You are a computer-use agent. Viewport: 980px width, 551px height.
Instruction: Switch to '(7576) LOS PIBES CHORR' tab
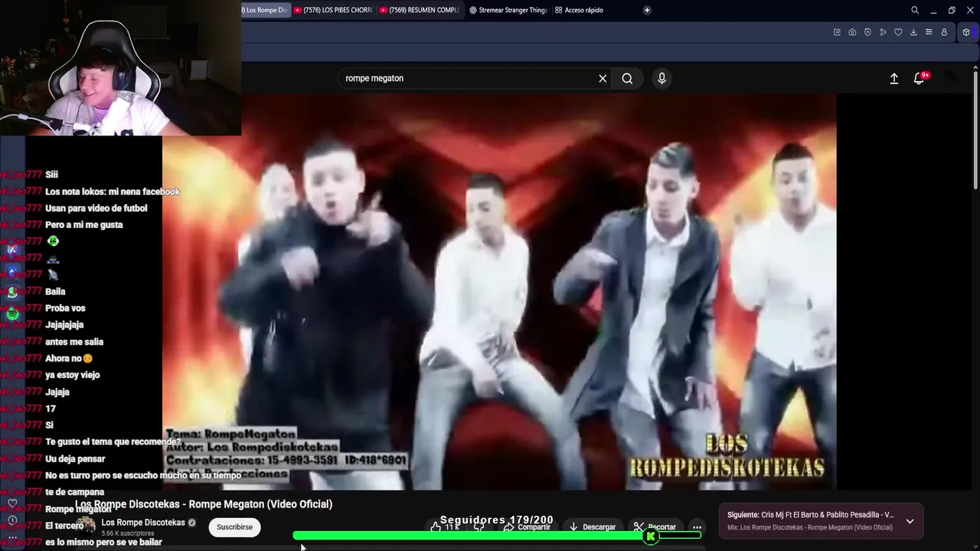[x=334, y=10]
